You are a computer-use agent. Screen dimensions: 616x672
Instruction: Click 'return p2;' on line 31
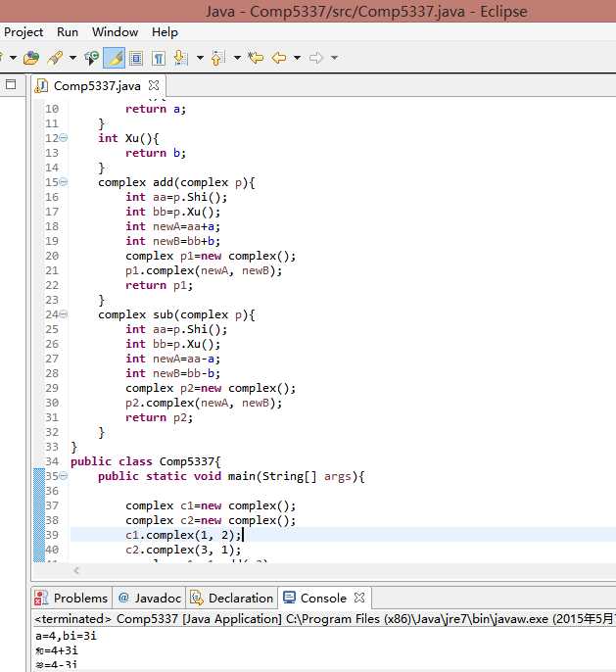[x=159, y=417]
